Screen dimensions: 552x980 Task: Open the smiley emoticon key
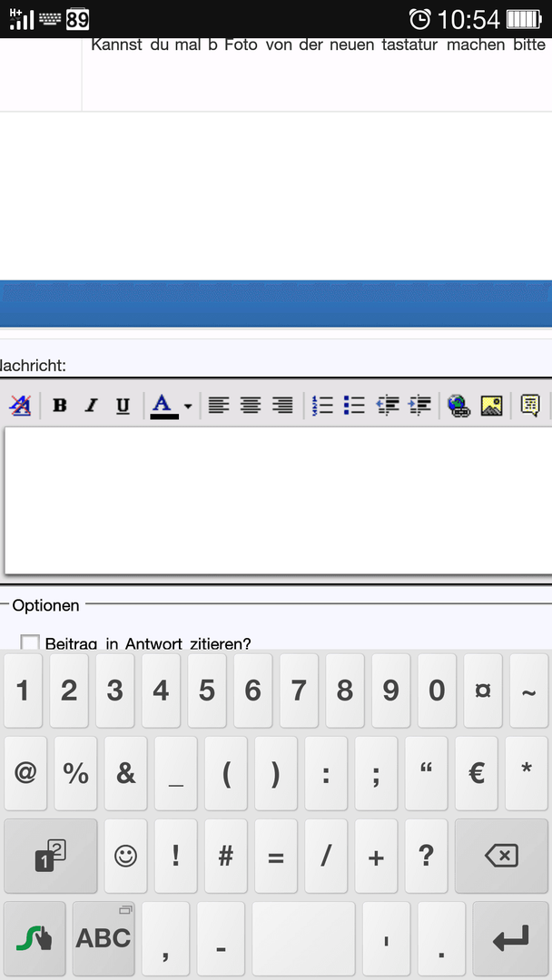(125, 857)
